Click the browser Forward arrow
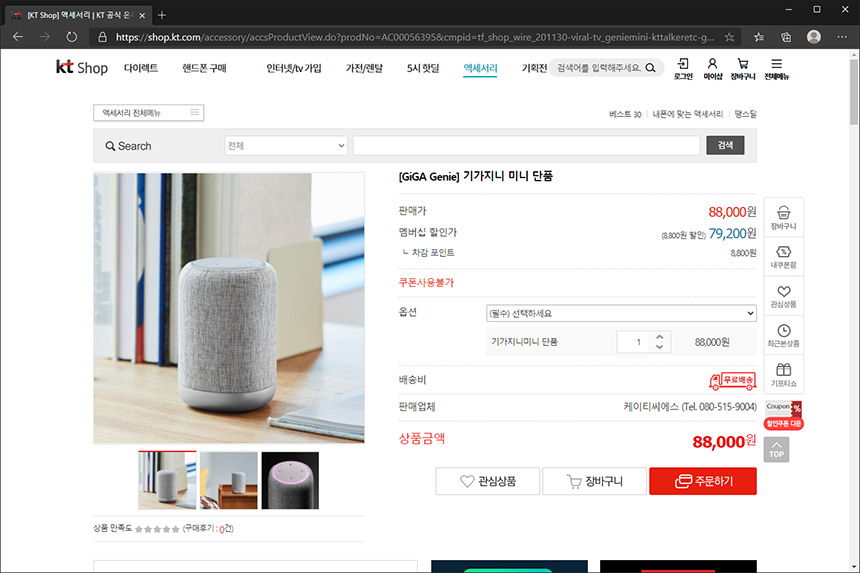Image resolution: width=860 pixels, height=573 pixels. 45,37
